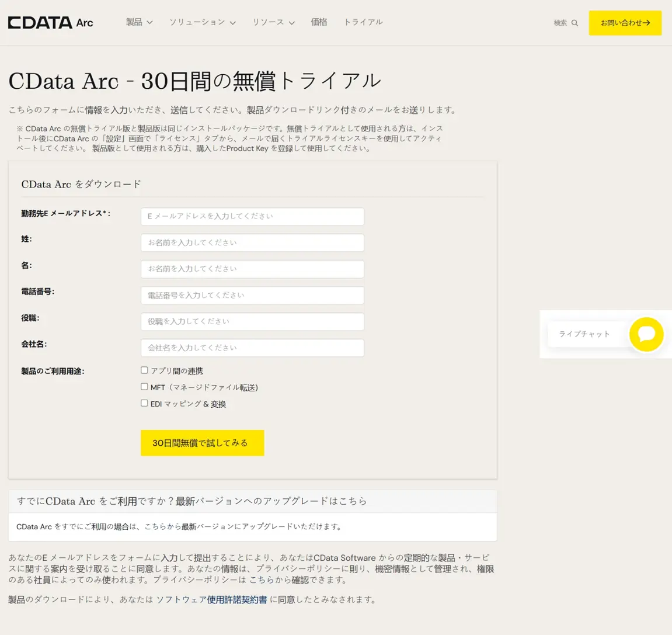Focus the 電話番号 input field

252,296
